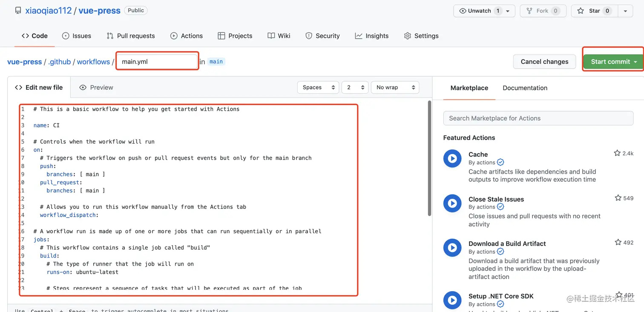Open the indent size 2 dropdown
This screenshot has height=312, width=644.
(x=355, y=87)
